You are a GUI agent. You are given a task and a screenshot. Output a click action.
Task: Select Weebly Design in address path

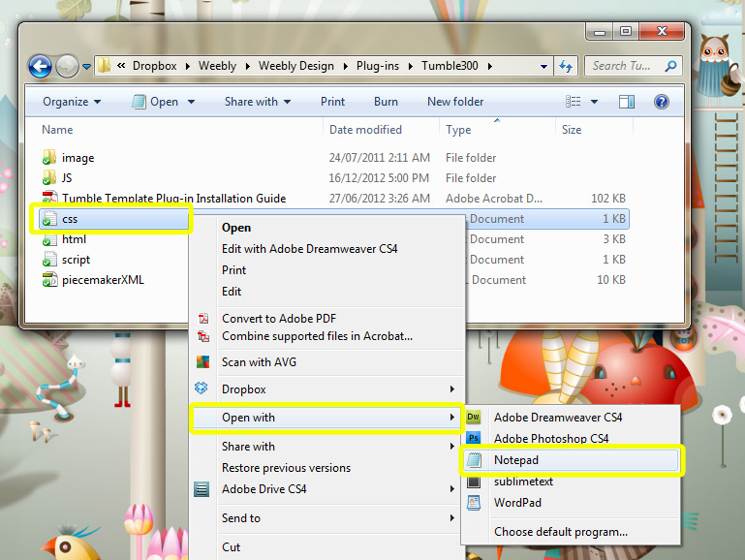click(x=296, y=66)
